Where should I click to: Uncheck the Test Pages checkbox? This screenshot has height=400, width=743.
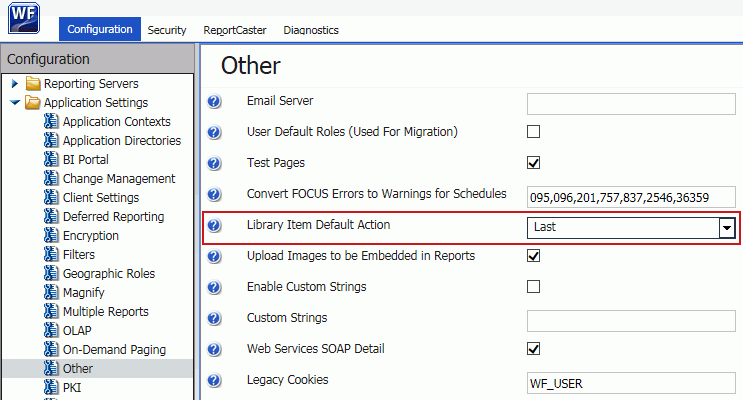534,163
